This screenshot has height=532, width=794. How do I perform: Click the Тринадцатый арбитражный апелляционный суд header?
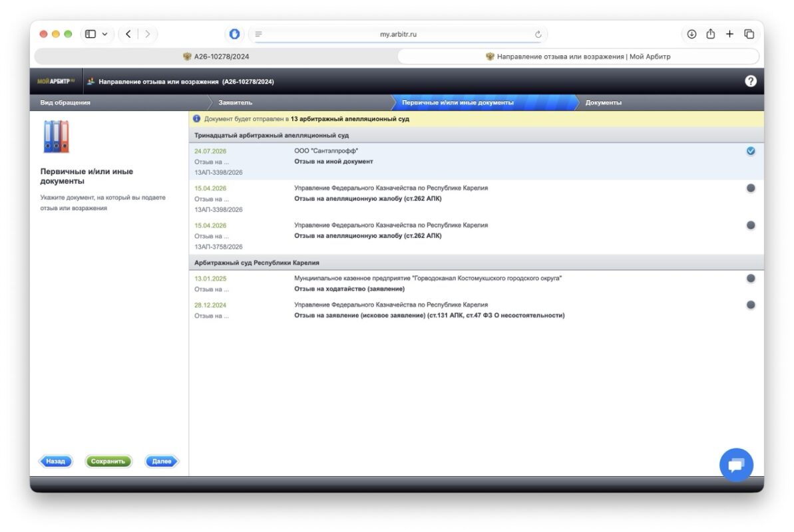click(272, 135)
